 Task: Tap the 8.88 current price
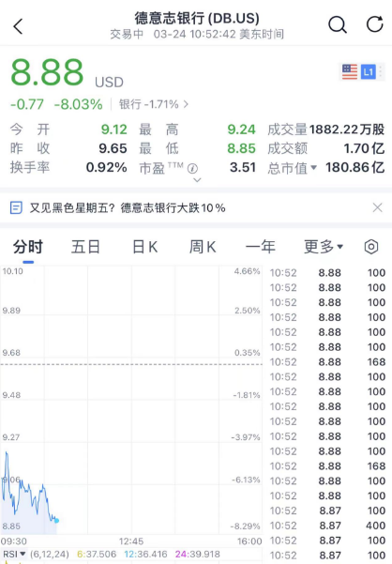click(47, 72)
